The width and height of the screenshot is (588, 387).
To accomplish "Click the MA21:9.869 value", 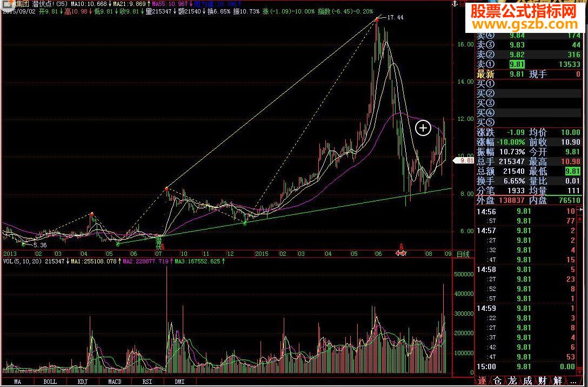I will coord(130,4).
